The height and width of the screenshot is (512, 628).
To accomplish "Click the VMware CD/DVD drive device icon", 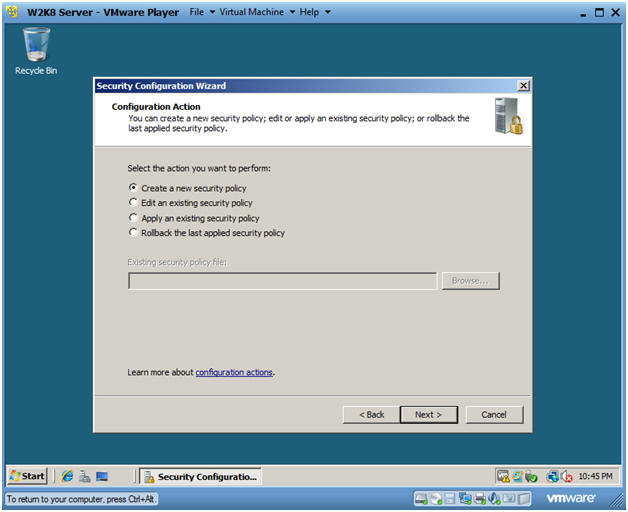I will [x=436, y=499].
